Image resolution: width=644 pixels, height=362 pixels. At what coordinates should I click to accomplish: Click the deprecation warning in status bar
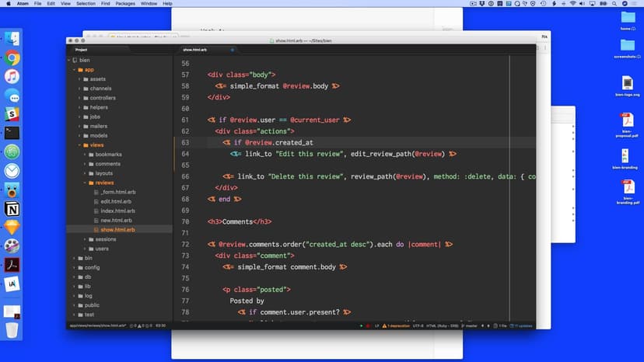(398, 326)
